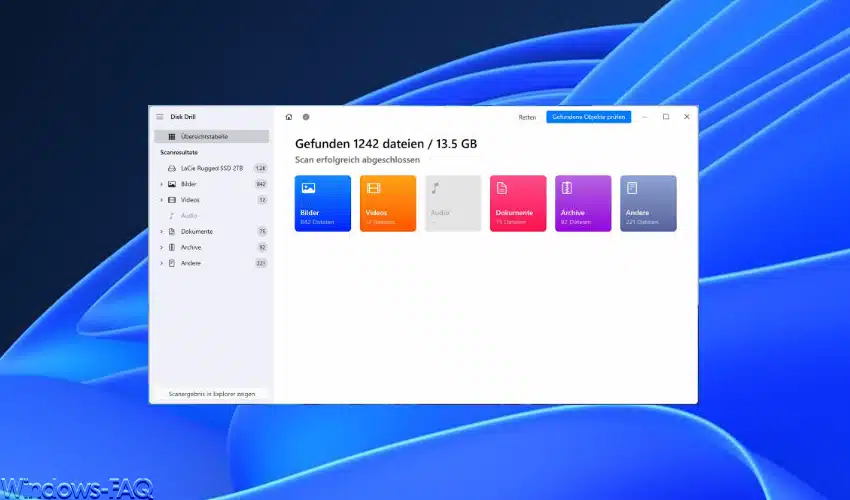Expand the Archive tree node in the sidebar
850x500 pixels.
161,247
